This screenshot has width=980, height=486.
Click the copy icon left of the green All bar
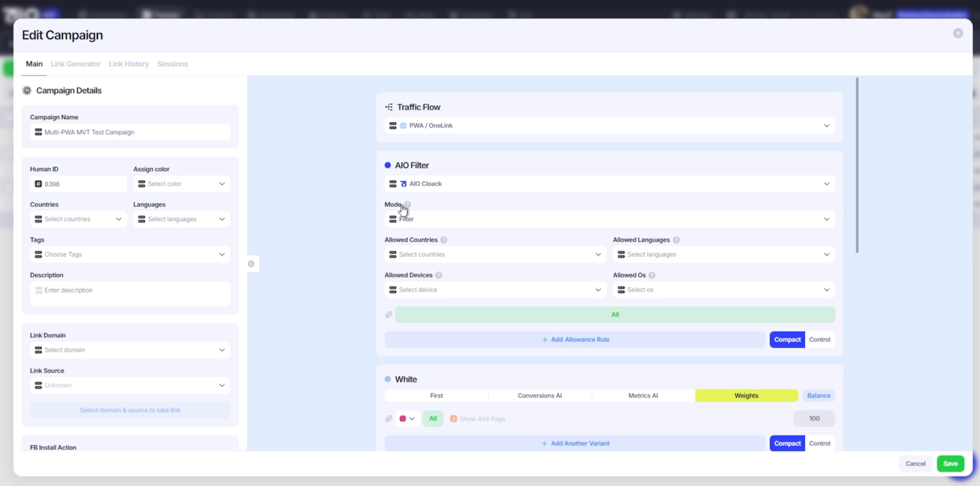coord(388,315)
